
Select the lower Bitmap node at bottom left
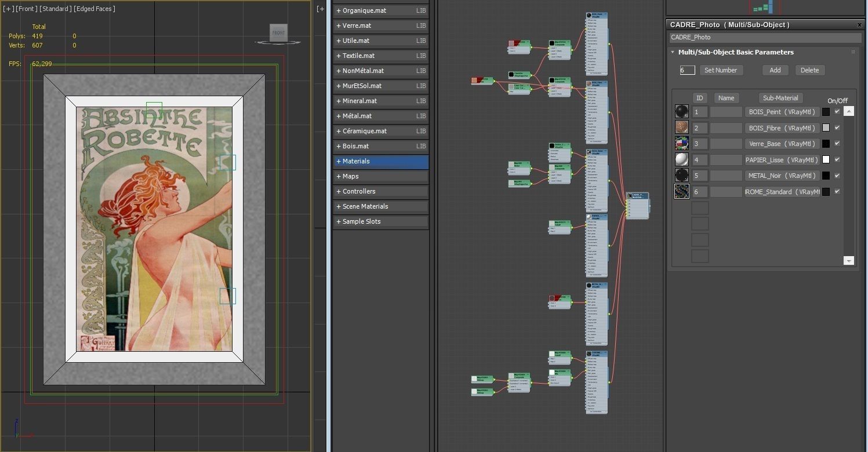[x=482, y=392]
